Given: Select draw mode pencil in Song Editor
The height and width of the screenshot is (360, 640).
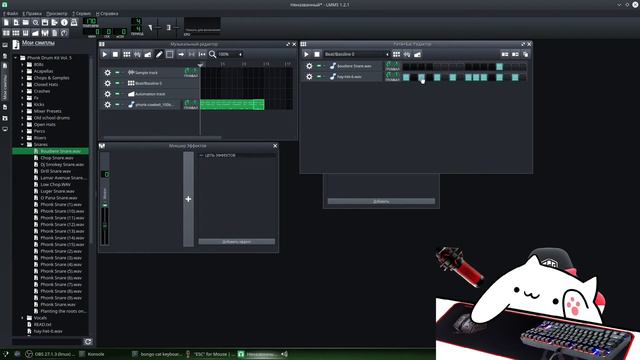Looking at the screenshot, I should [x=159, y=54].
